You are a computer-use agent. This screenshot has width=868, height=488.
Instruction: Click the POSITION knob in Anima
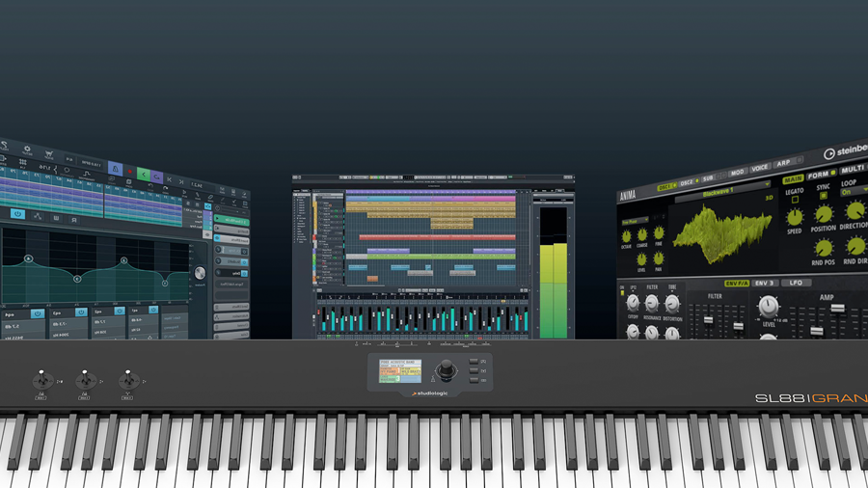pos(824,214)
